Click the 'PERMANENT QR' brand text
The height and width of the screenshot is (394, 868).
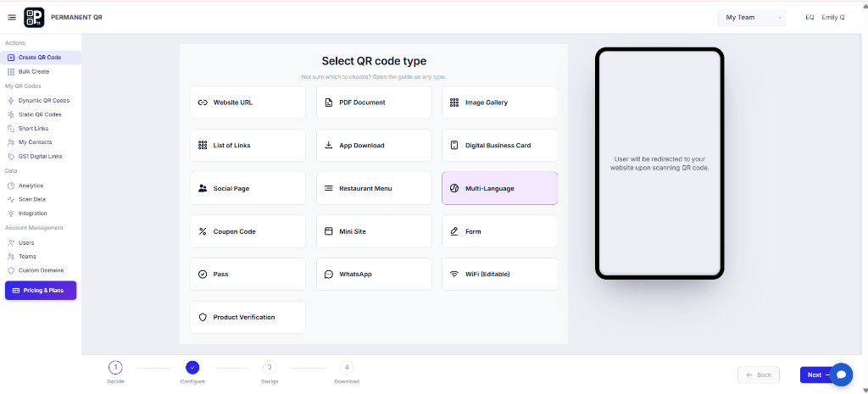point(76,18)
